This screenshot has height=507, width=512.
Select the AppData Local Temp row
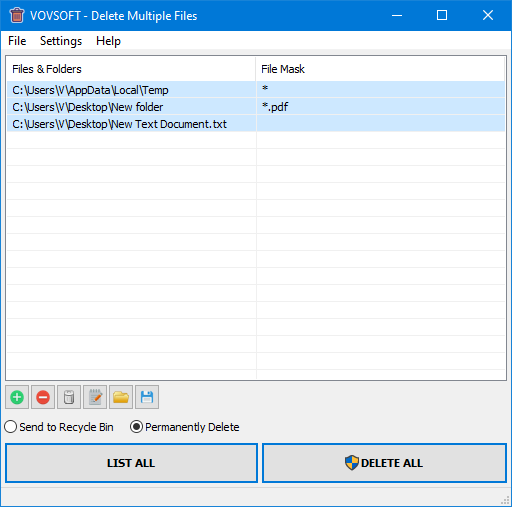(256, 90)
